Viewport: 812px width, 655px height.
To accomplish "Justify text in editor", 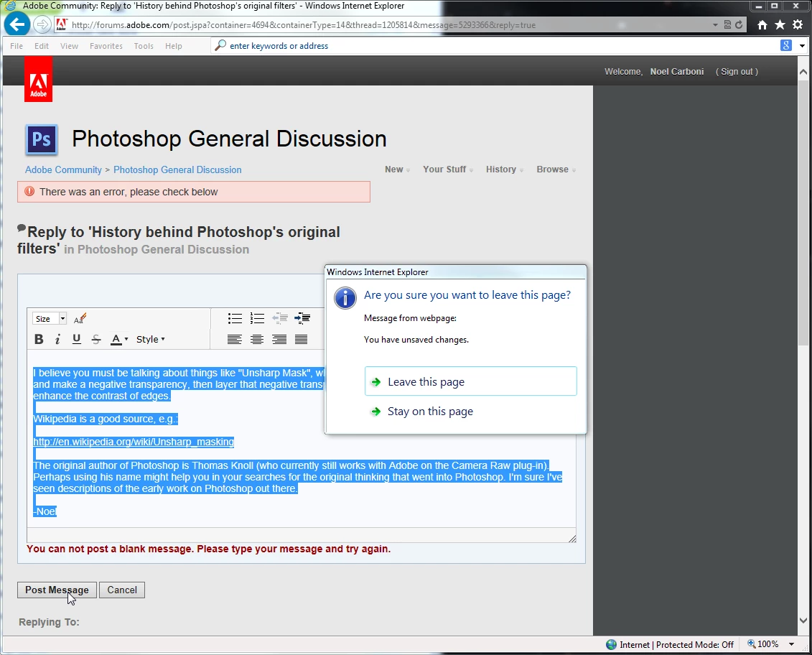I will tap(301, 340).
